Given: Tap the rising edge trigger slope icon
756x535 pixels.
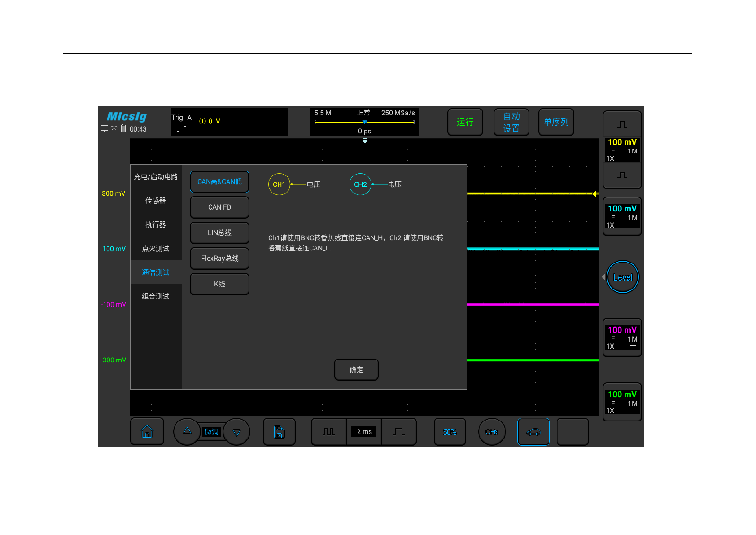Looking at the screenshot, I should (x=181, y=129).
